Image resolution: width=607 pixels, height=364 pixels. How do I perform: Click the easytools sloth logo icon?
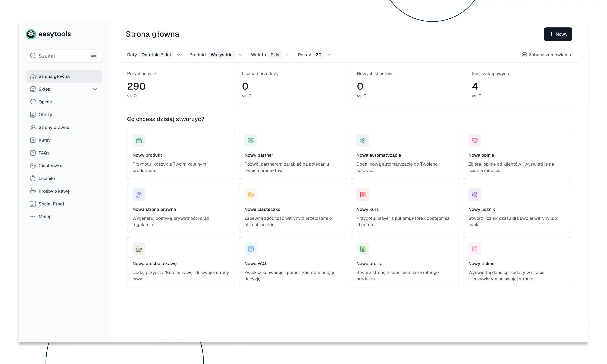pos(31,34)
